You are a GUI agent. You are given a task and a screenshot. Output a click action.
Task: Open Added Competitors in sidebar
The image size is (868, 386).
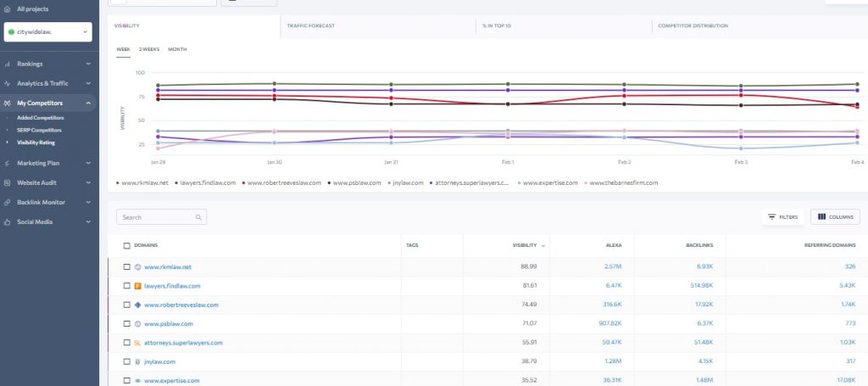[x=41, y=118]
